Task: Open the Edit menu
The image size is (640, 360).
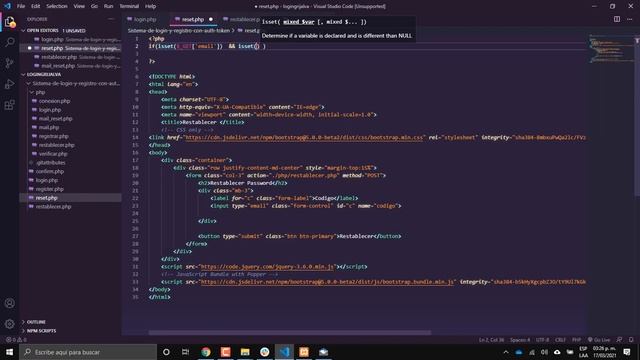Action: [x=36, y=6]
